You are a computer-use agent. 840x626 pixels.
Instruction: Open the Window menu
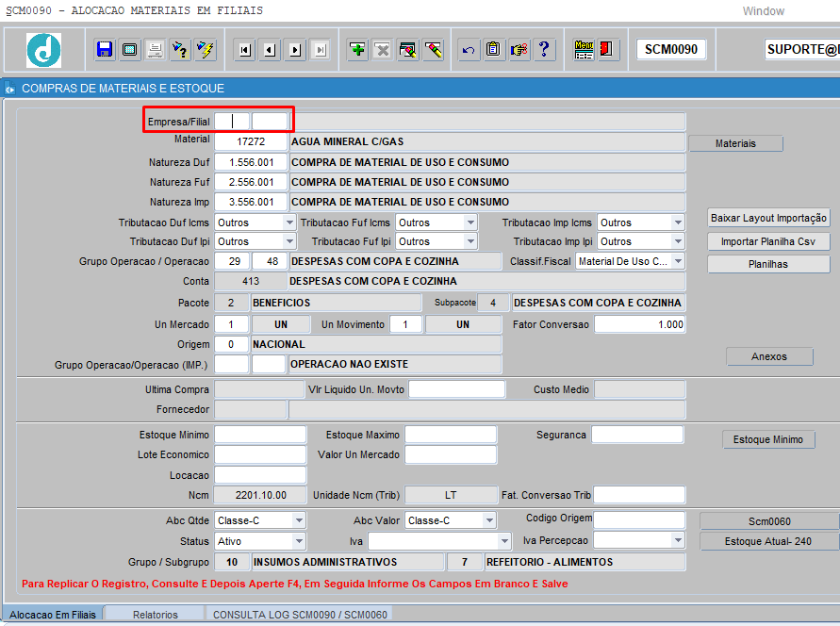pos(763,11)
